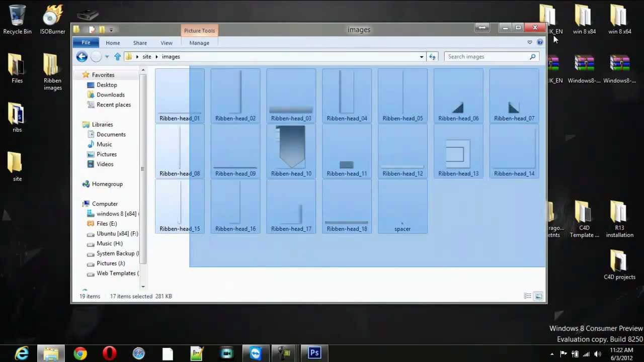Select Computer in navigation pane
Viewport: 644px width, 362px height.
tap(105, 204)
